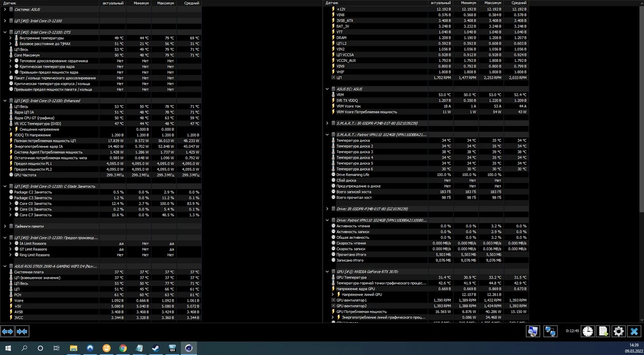Viewport: 644px width, 355px height.
Task: Click circle icon beside Активность чтения
Action: point(333,226)
